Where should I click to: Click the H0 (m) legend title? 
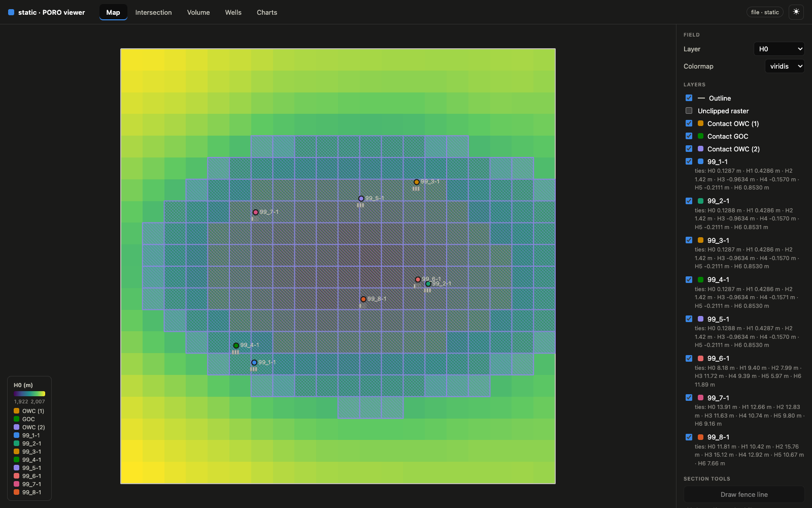tap(23, 385)
